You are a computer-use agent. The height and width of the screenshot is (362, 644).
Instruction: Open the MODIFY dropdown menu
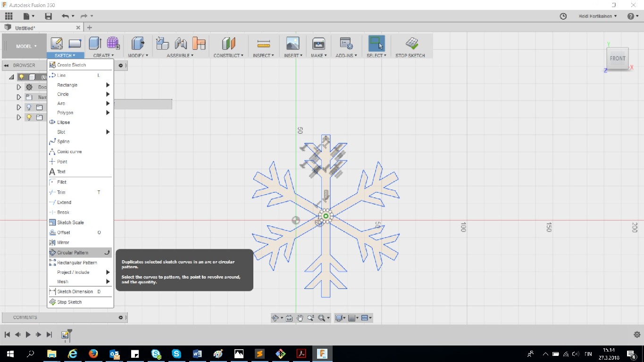[138, 56]
